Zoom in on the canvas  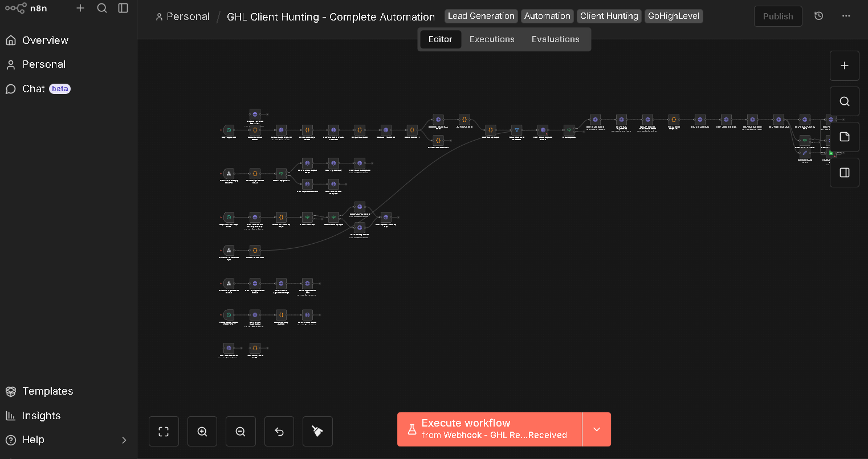point(202,432)
